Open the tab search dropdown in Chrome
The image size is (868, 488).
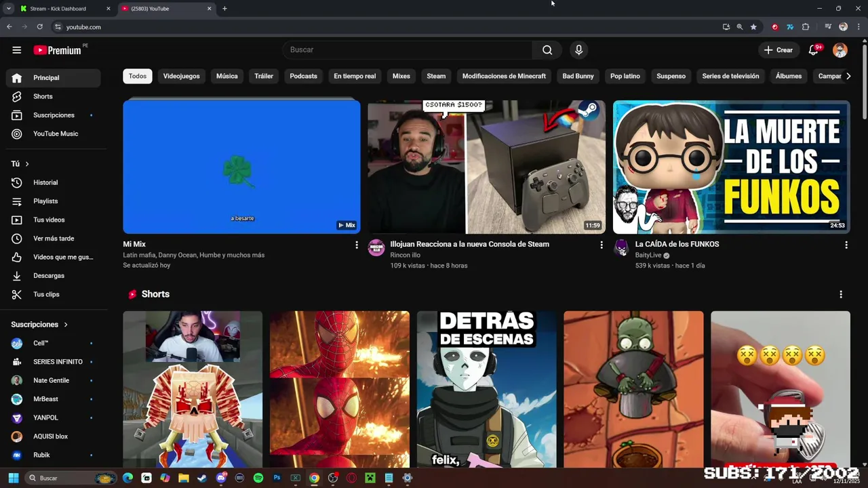pyautogui.click(x=9, y=9)
